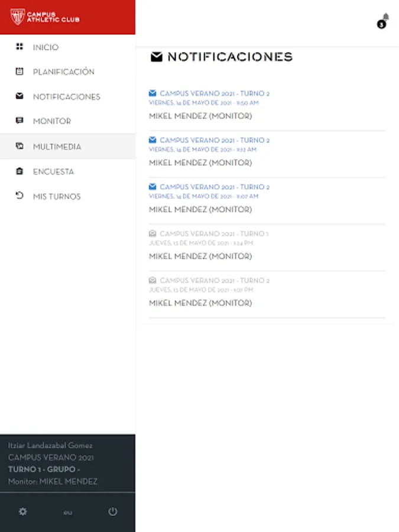Open unread Turno 2 notification from 11:50 AM
Viewport: 399px width, 532px height.
click(x=267, y=105)
